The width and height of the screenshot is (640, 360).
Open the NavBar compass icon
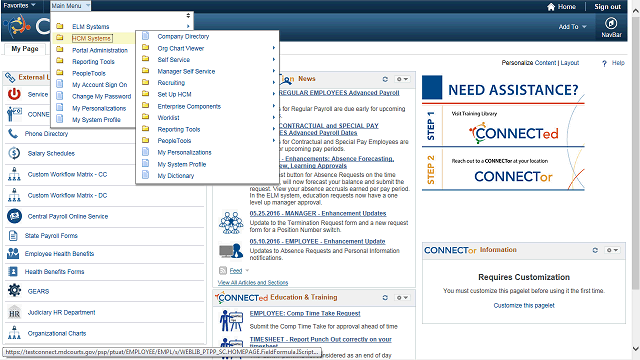(x=611, y=23)
